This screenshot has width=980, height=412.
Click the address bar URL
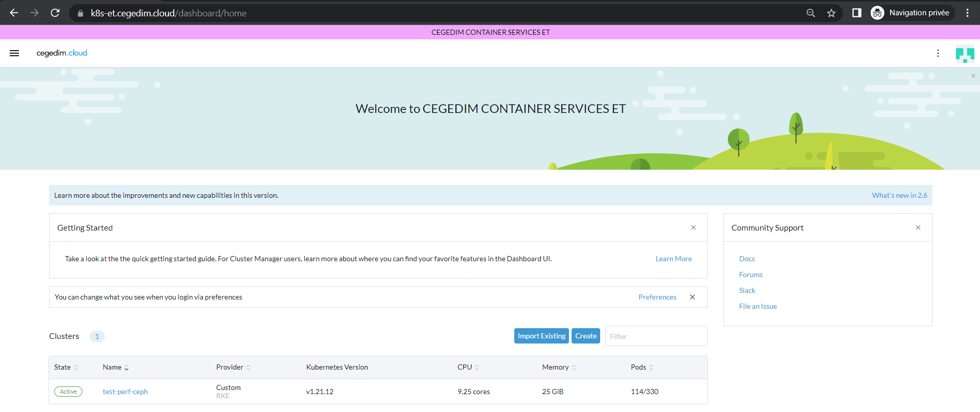169,13
